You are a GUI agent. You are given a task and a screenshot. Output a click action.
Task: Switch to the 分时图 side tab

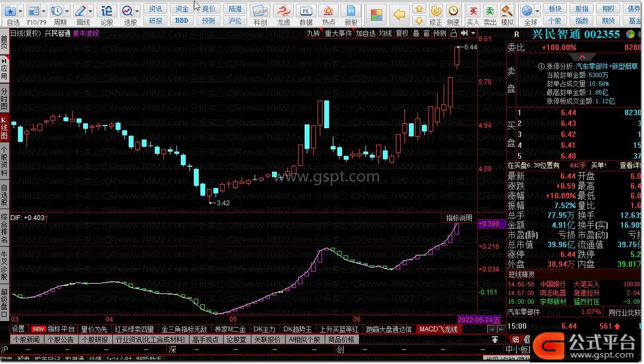point(4,98)
